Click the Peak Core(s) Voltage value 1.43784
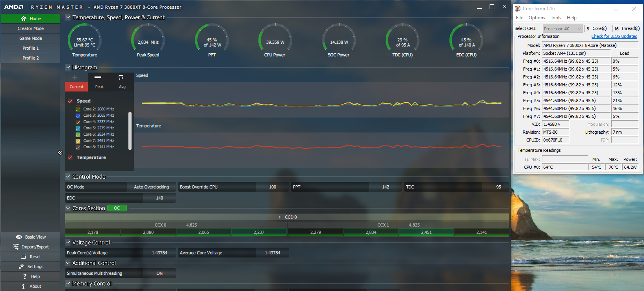 point(160,253)
